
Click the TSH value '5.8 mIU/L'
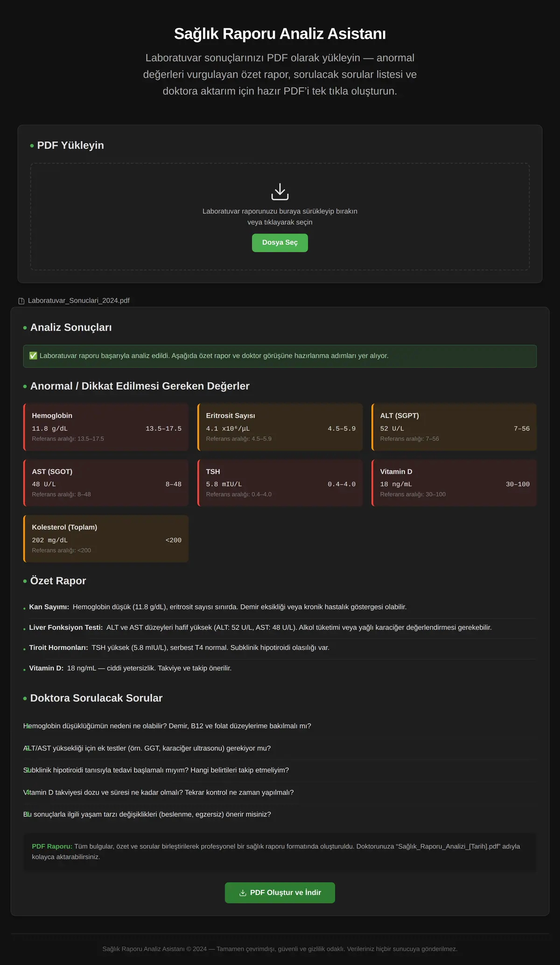pyautogui.click(x=224, y=485)
